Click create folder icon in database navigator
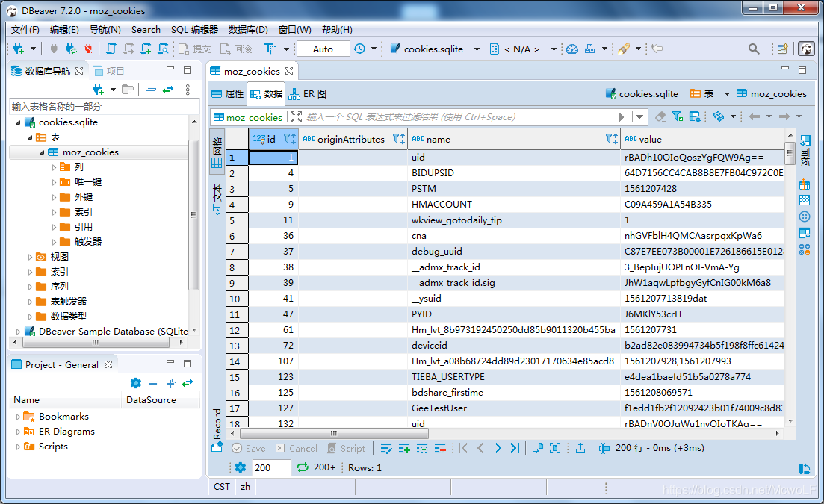This screenshot has height=504, width=824. [x=128, y=90]
